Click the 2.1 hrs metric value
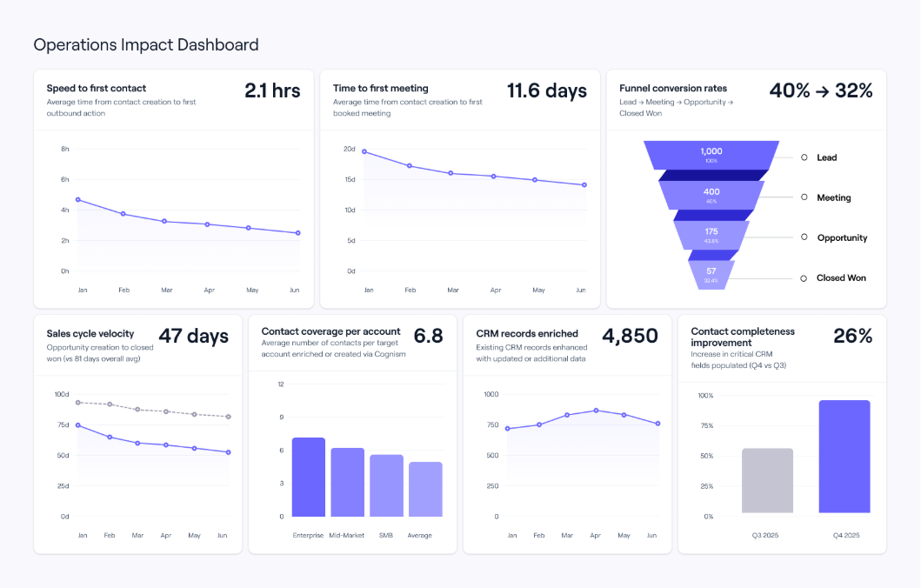 click(272, 90)
